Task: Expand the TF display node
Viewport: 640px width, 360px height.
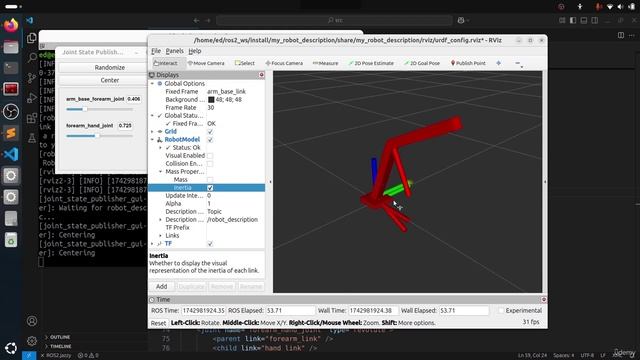Action: click(153, 244)
